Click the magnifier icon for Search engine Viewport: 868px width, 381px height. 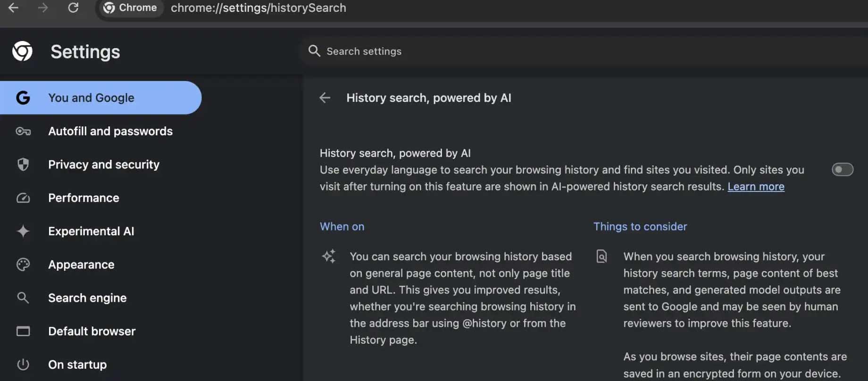pos(23,298)
